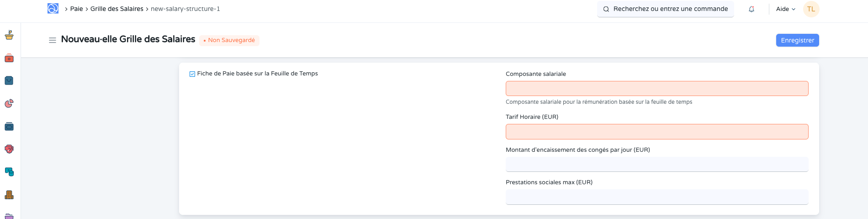Click the blue app logo icon

[x=53, y=9]
